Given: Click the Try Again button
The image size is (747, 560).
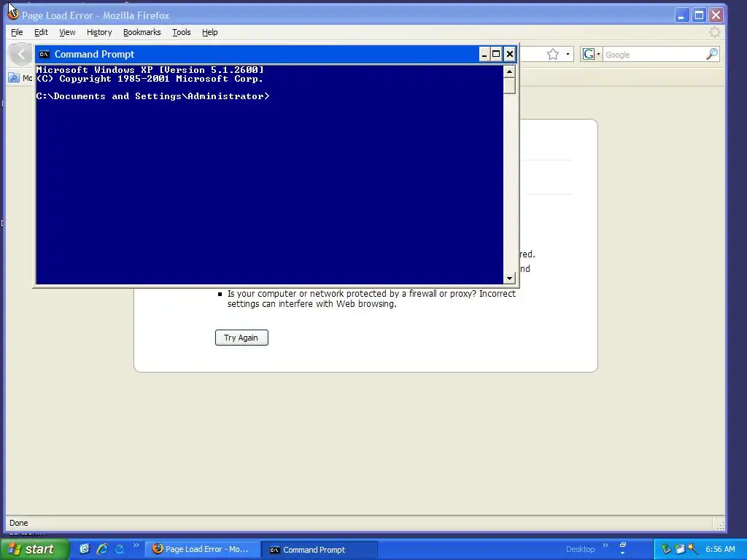Looking at the screenshot, I should click(241, 338).
